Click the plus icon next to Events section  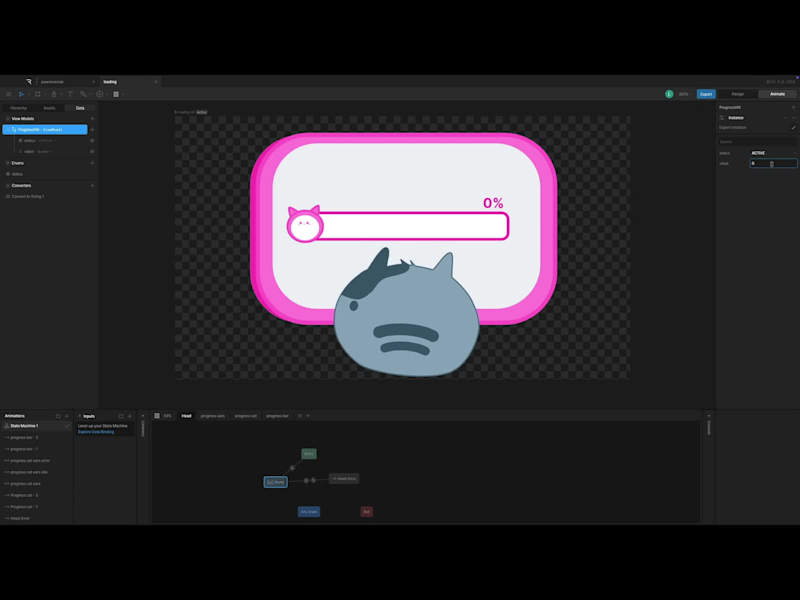(x=91, y=163)
